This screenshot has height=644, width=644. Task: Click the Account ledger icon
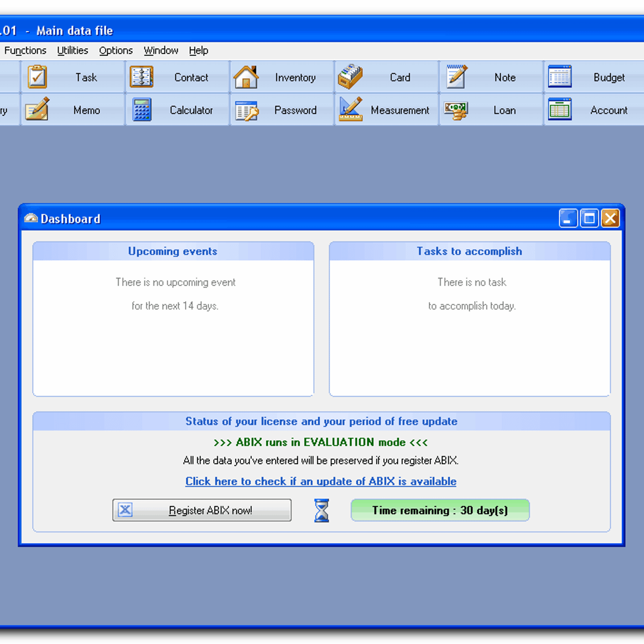pos(560,109)
